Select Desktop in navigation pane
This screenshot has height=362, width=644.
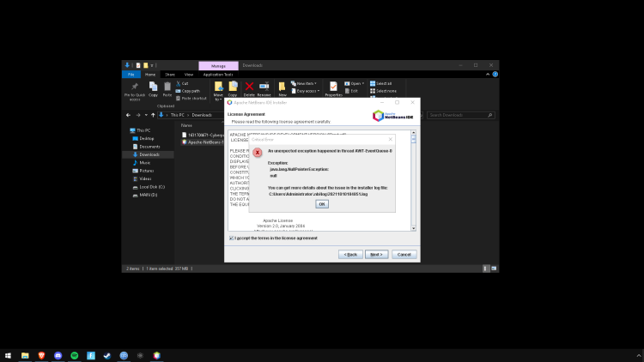[x=147, y=139]
